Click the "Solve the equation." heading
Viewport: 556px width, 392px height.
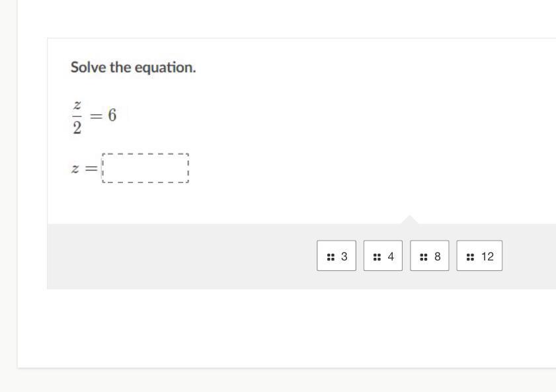134,67
